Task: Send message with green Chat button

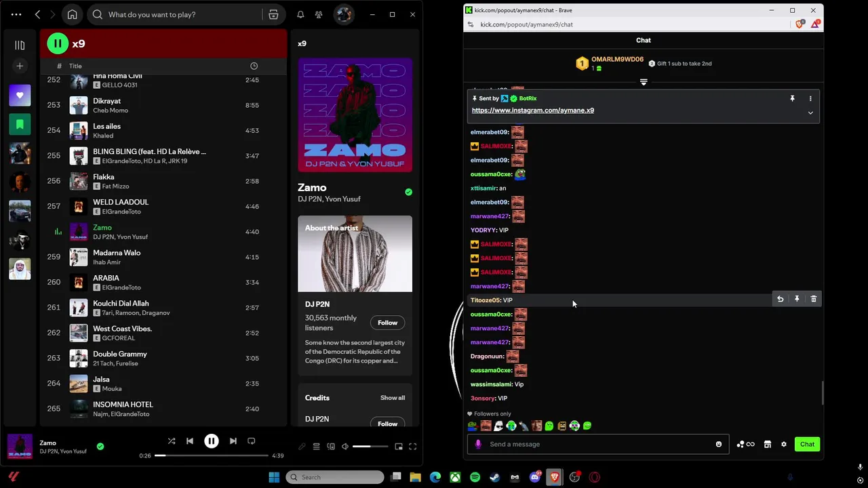Action: coord(807,445)
